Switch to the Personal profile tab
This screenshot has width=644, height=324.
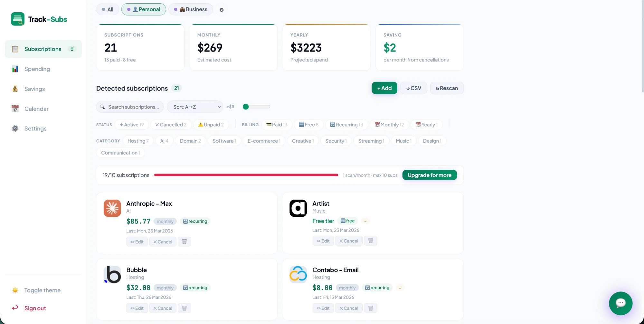(x=144, y=9)
